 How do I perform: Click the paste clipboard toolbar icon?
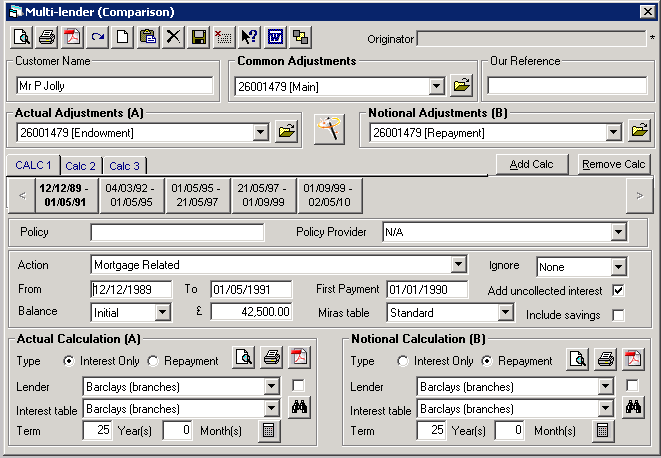(x=148, y=37)
